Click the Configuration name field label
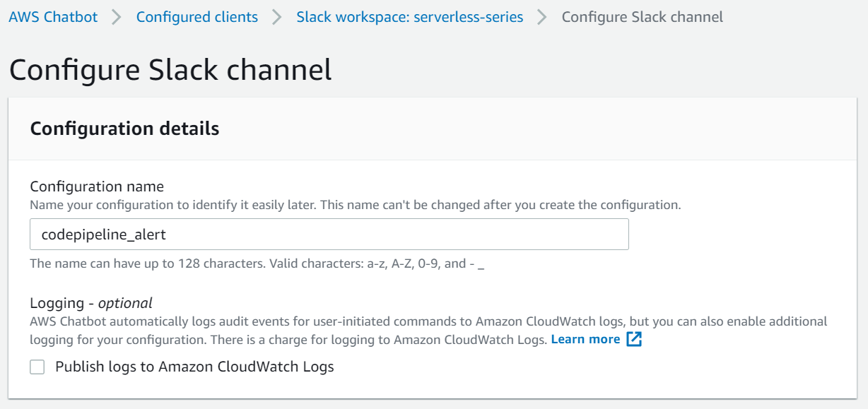This screenshot has height=409, width=868. coord(97,186)
